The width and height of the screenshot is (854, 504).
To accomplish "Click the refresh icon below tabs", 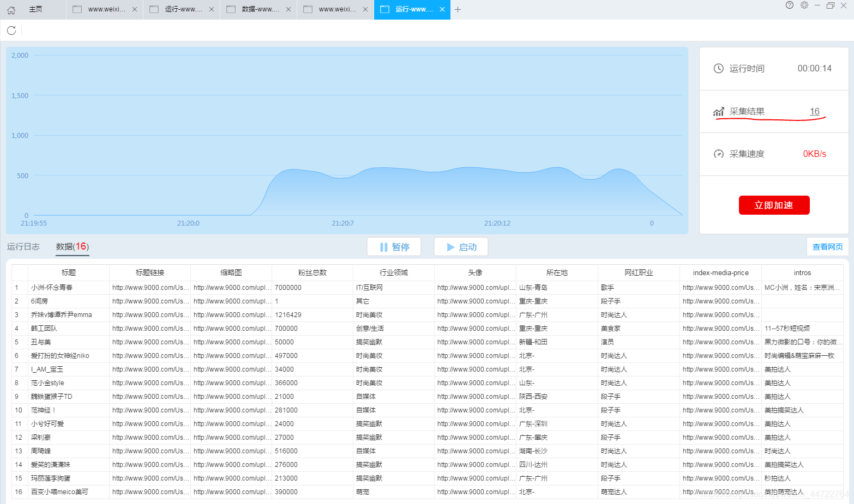I will pyautogui.click(x=11, y=31).
